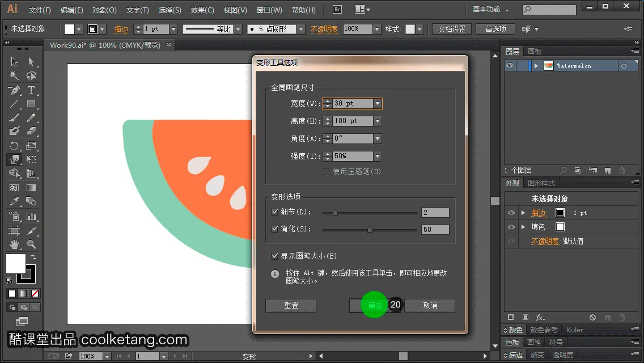
Task: Open the 高度(H) height dropdown
Action: (x=378, y=121)
